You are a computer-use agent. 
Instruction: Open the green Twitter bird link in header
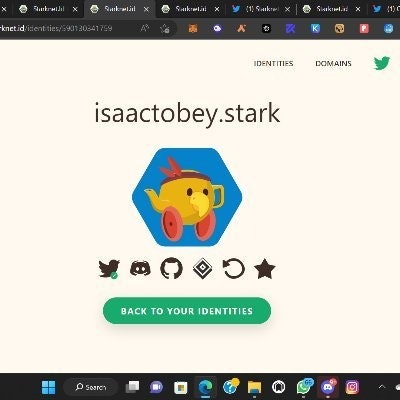coord(382,63)
